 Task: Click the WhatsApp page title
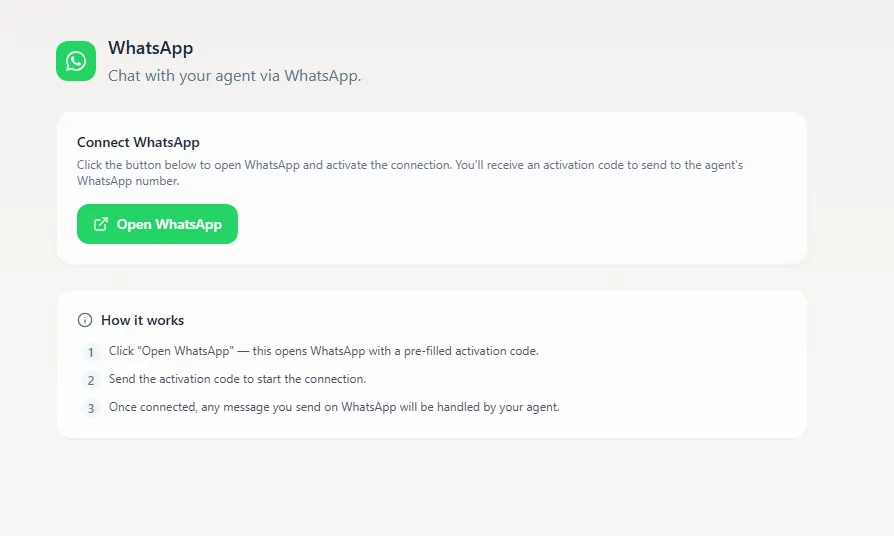[x=150, y=48]
